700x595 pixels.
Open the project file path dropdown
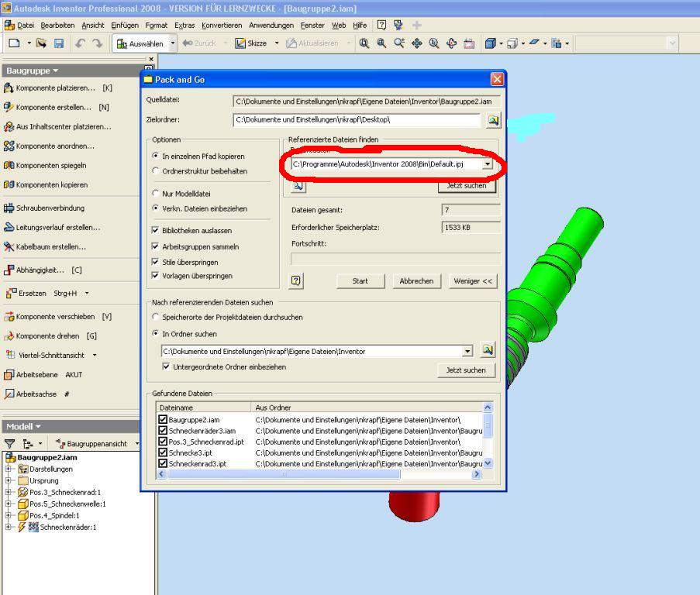tap(488, 164)
